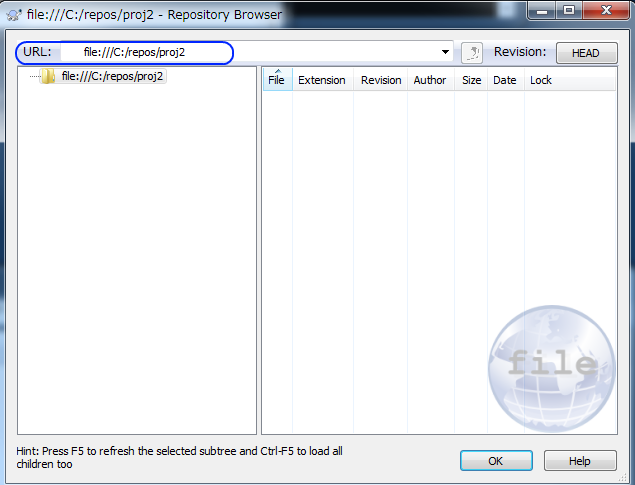Minimize the Repository Browser window

pos(542,10)
